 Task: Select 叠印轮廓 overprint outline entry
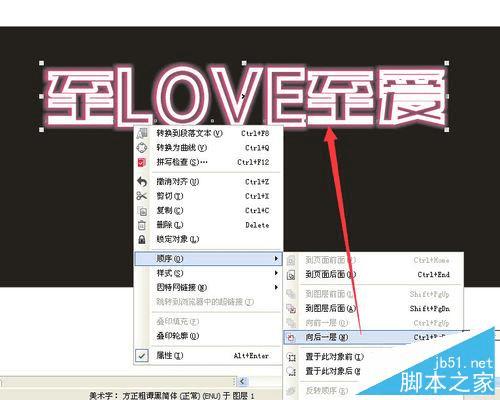(209, 336)
